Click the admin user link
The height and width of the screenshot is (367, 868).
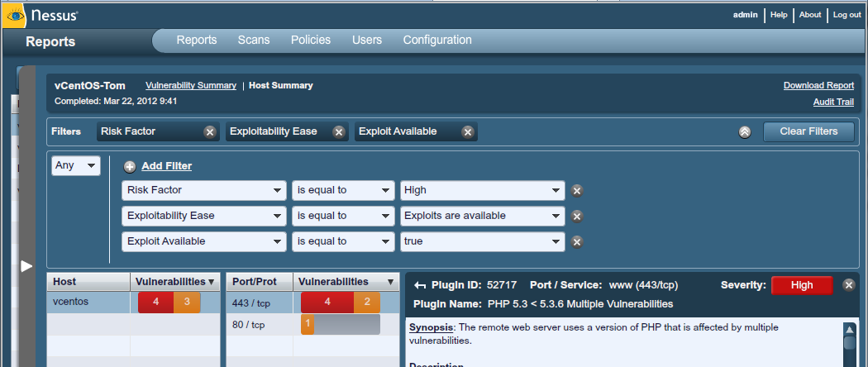745,15
